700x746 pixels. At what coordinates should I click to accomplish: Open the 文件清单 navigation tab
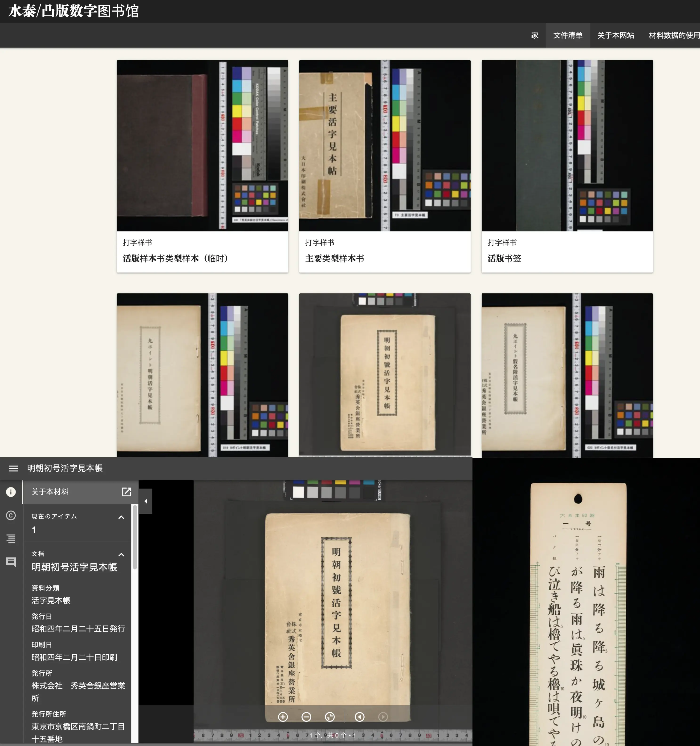coord(567,35)
